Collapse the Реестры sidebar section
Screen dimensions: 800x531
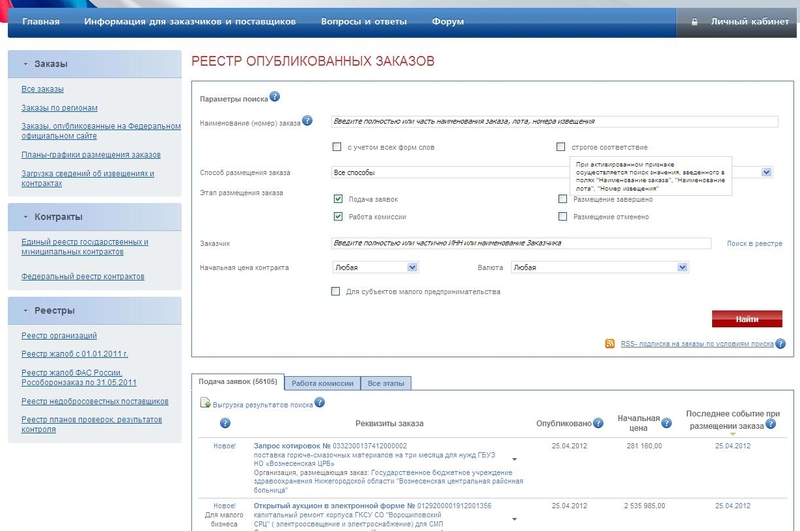click(26, 311)
